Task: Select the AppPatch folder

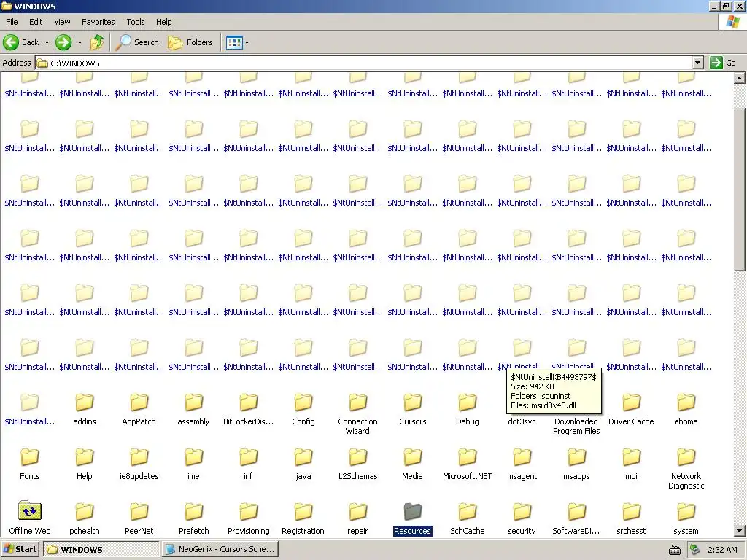Action: click(139, 410)
